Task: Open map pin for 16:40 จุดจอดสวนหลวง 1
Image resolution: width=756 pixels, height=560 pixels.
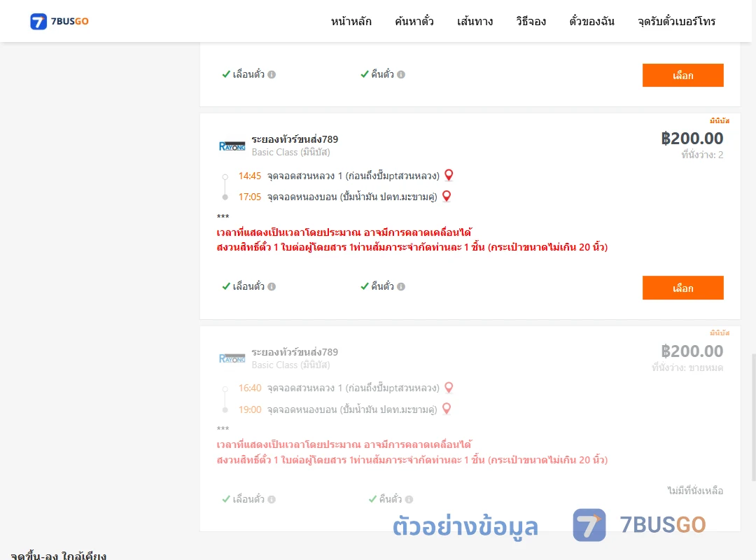Action: pyautogui.click(x=449, y=387)
